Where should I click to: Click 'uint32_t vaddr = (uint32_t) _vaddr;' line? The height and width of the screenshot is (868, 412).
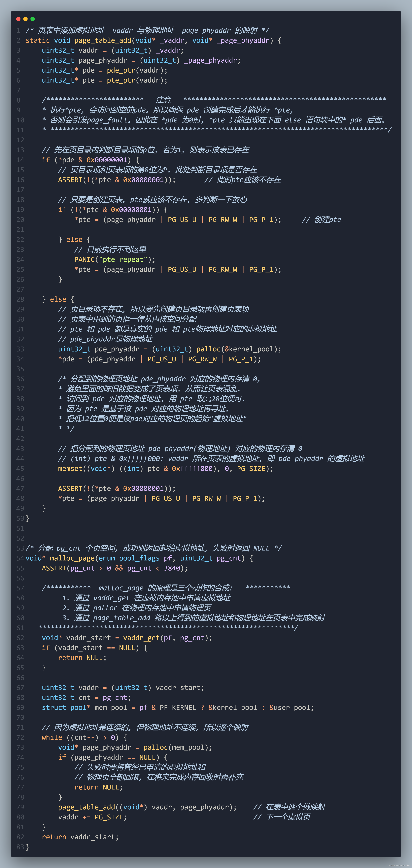coord(113,50)
